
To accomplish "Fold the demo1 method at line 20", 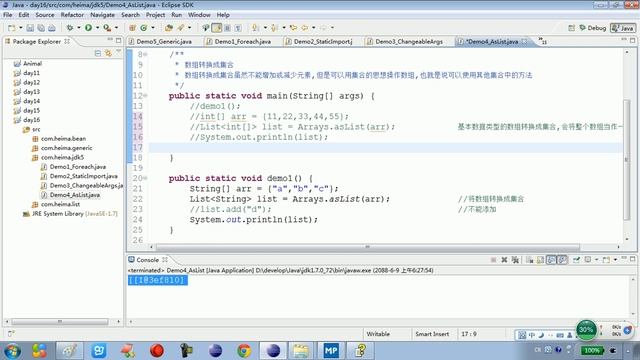I will pyautogui.click(x=146, y=178).
